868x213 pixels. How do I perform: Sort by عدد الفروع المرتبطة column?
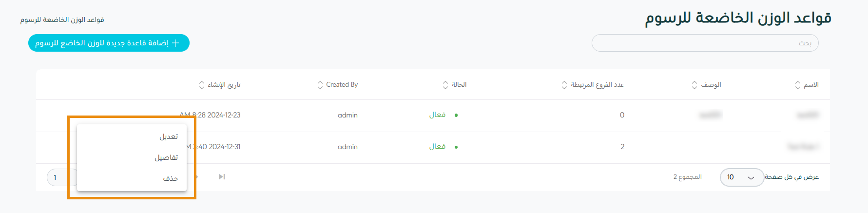pos(564,85)
